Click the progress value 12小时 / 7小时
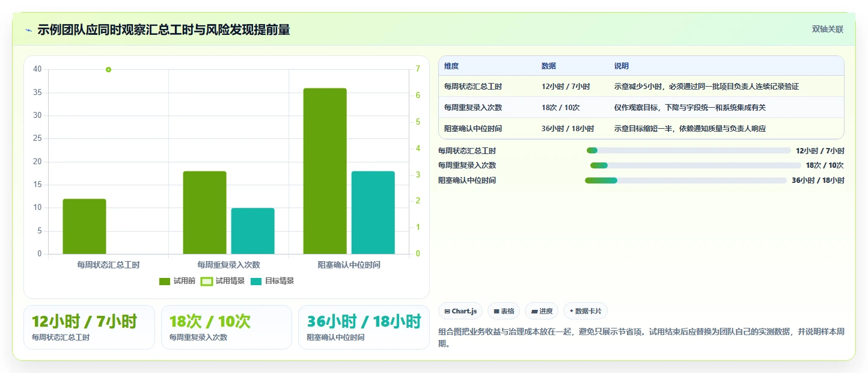 (820, 151)
